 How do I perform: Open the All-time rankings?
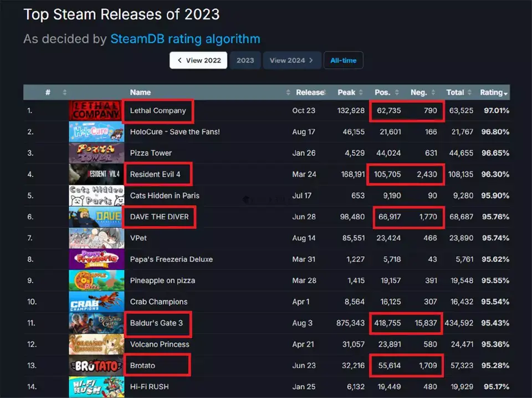pyautogui.click(x=344, y=60)
